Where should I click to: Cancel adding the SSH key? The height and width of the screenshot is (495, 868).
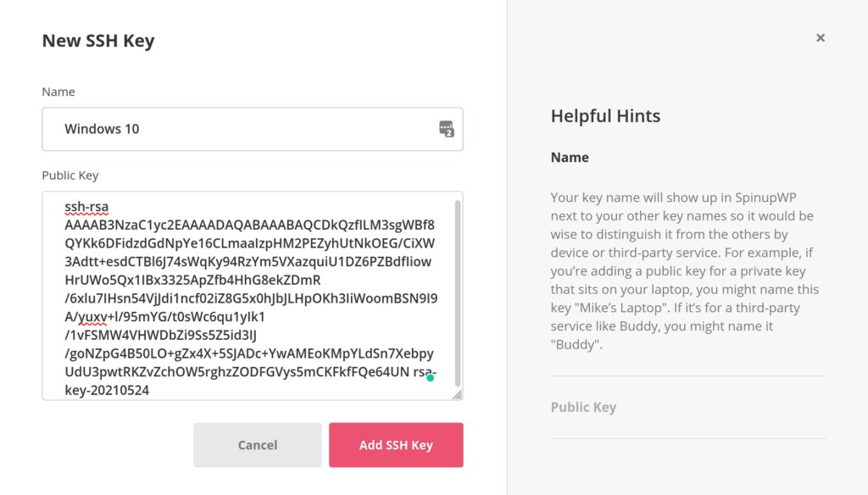258,445
